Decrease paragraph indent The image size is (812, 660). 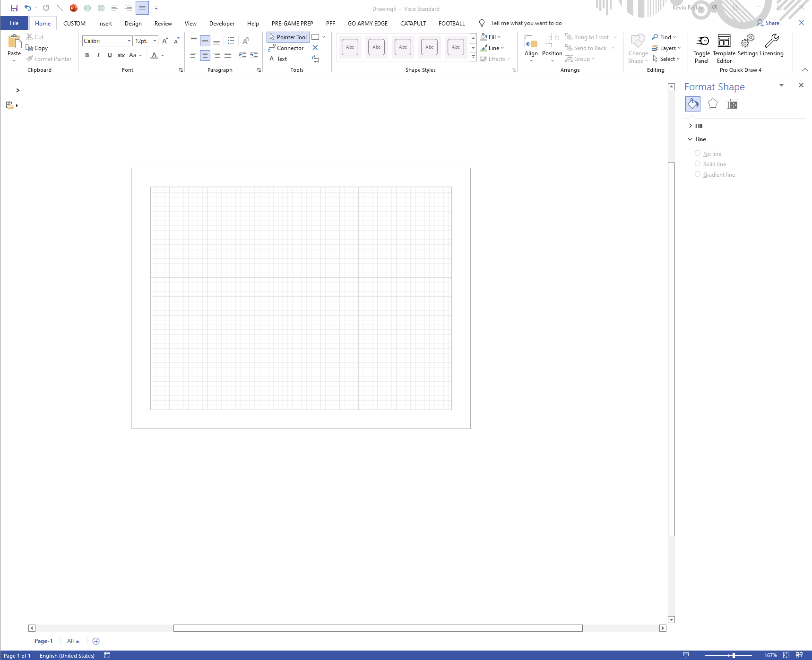coord(242,55)
